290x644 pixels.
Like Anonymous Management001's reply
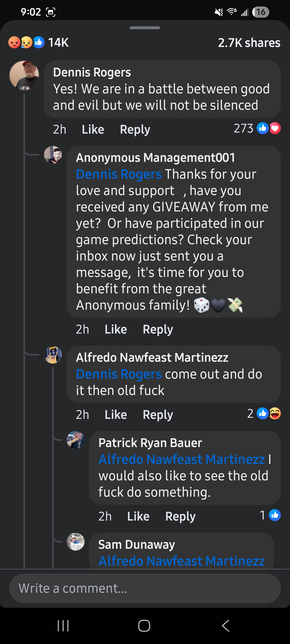(x=115, y=330)
